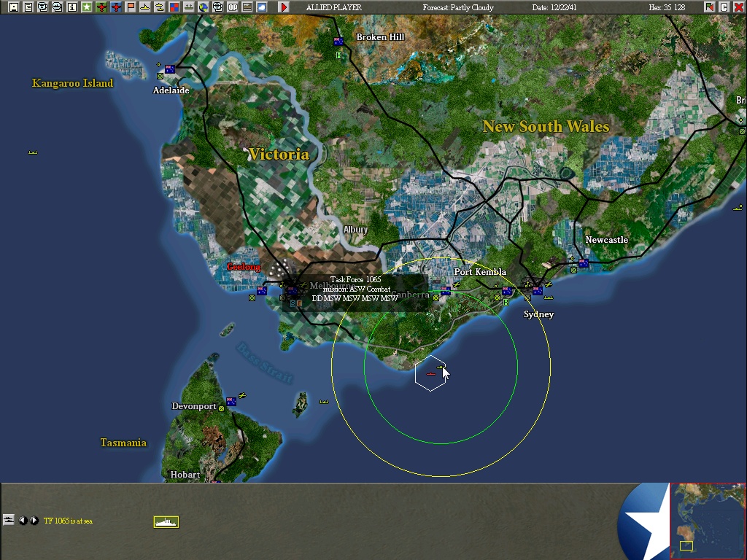Click red plane on green background icon

101,7
